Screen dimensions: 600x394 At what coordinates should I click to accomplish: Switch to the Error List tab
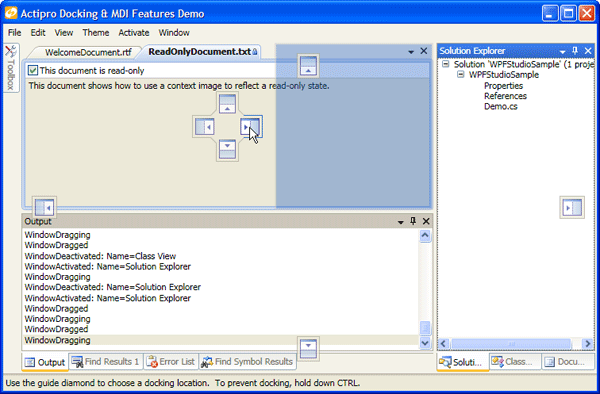171,361
